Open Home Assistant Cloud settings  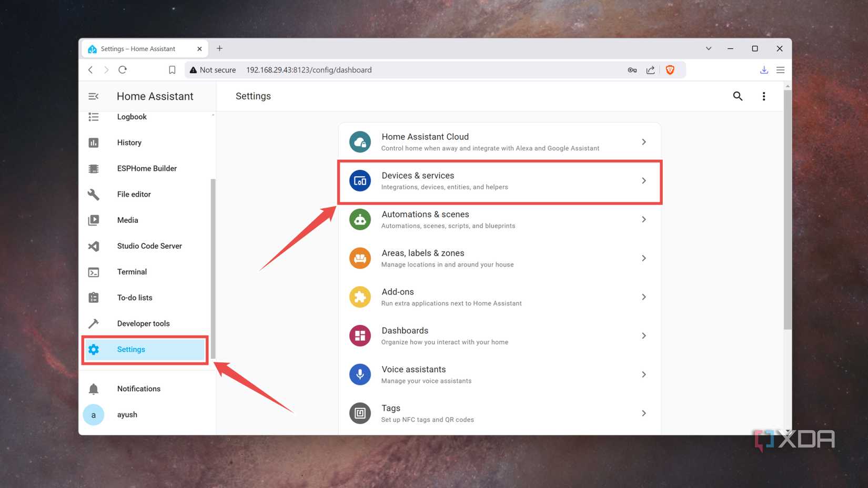point(500,141)
